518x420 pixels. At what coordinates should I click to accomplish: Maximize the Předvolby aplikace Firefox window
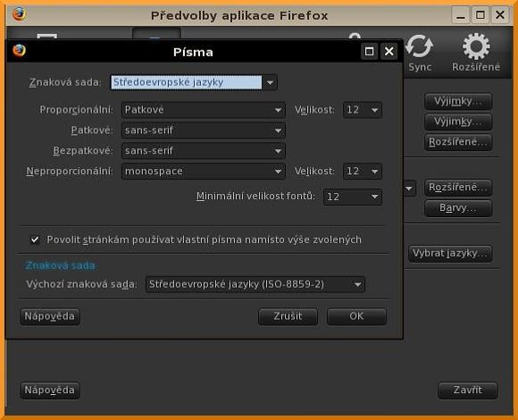point(480,15)
